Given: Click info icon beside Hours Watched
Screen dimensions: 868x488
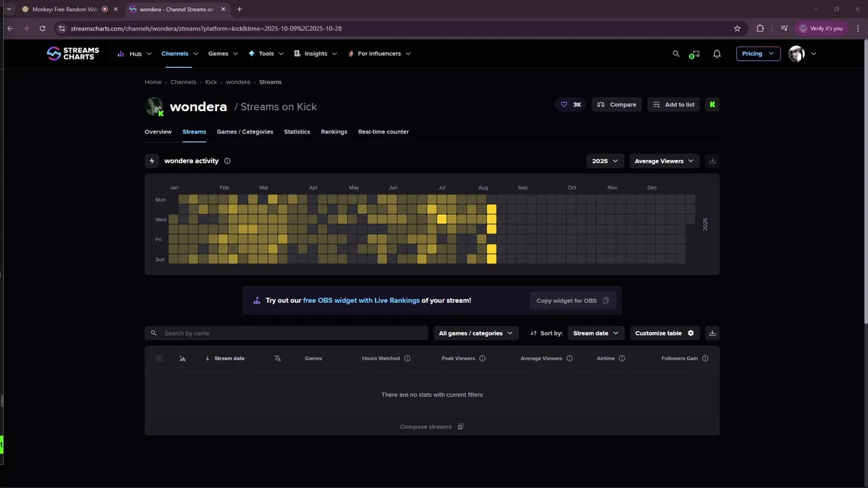Looking at the screenshot, I should [x=407, y=359].
